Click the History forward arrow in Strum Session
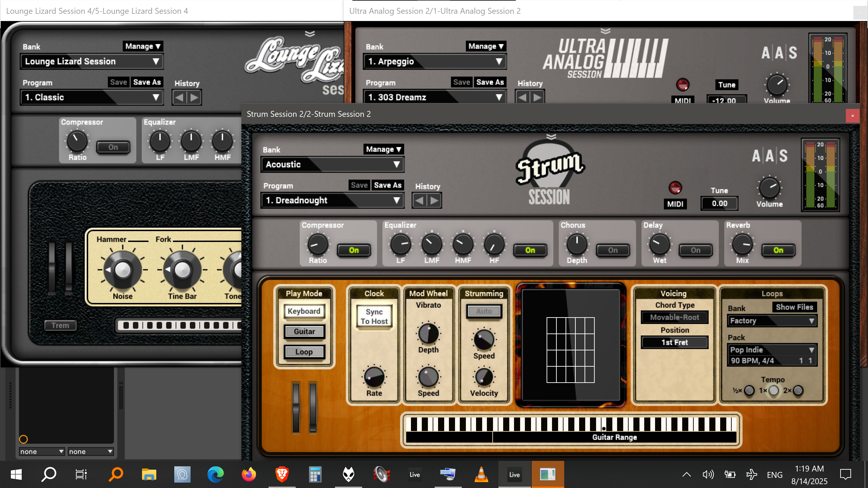Viewport: 868px width, 488px height. (435, 201)
